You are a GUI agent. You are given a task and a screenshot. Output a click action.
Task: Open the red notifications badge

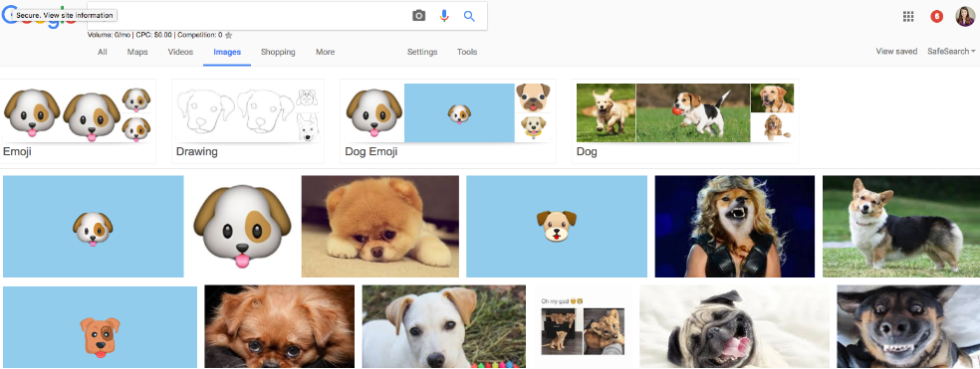[x=937, y=16]
